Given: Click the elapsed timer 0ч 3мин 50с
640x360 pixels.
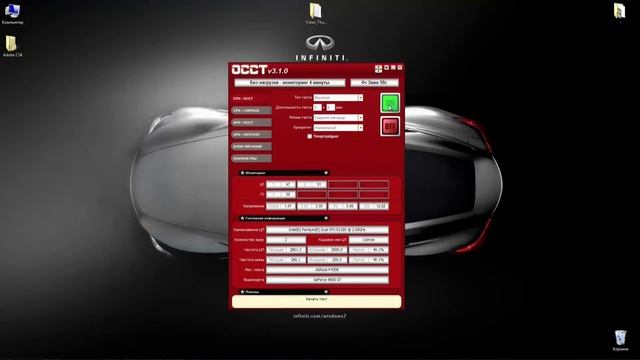Looking at the screenshot, I should (374, 82).
